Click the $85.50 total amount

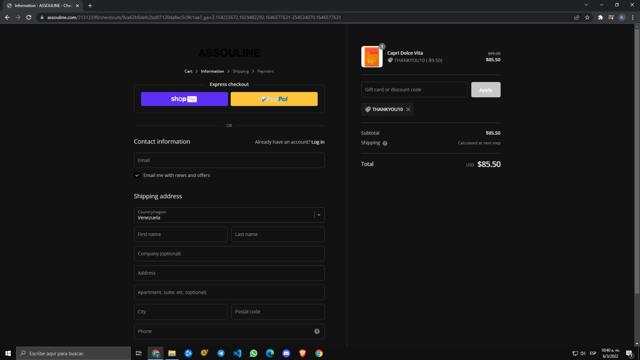pos(489,164)
